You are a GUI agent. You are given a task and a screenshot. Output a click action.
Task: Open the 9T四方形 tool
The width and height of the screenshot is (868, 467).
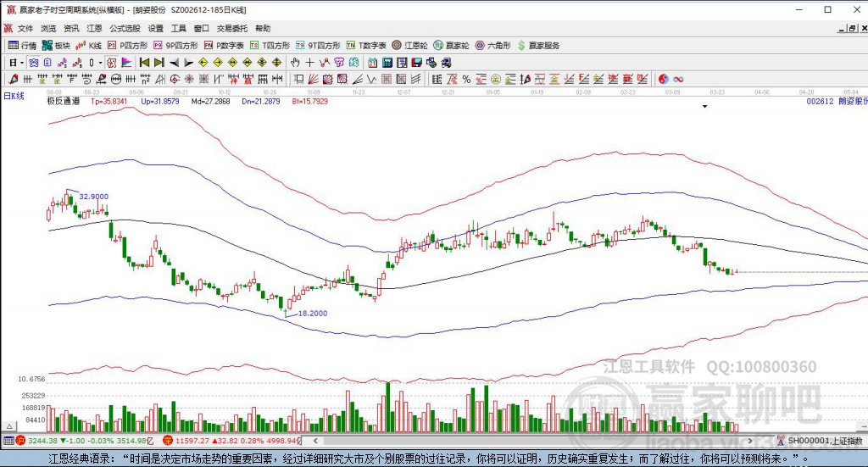tap(318, 46)
